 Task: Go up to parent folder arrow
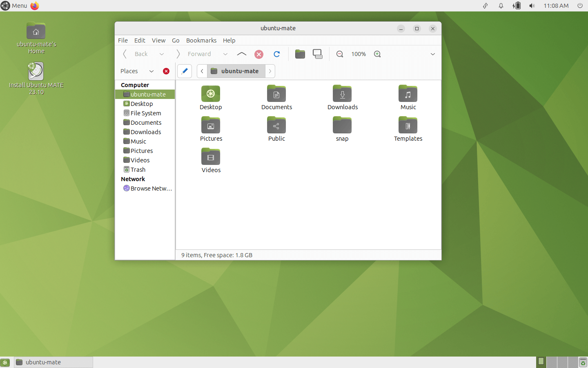click(x=242, y=54)
